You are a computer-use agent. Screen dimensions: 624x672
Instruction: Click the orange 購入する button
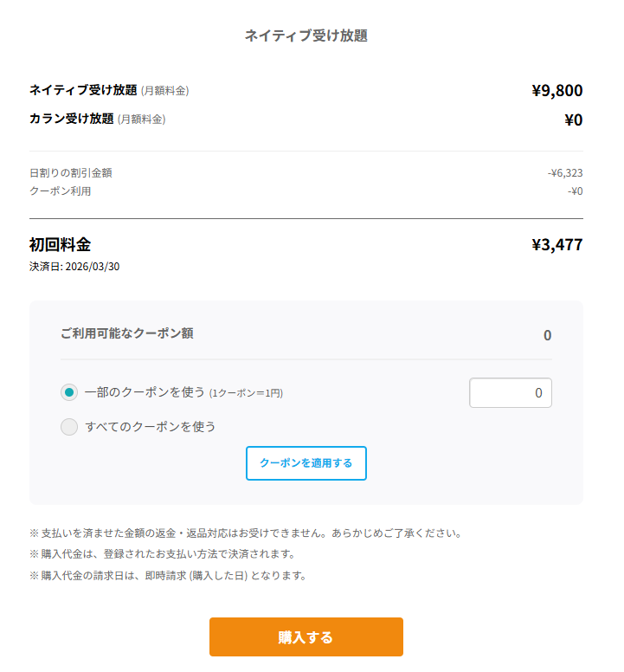tap(306, 637)
